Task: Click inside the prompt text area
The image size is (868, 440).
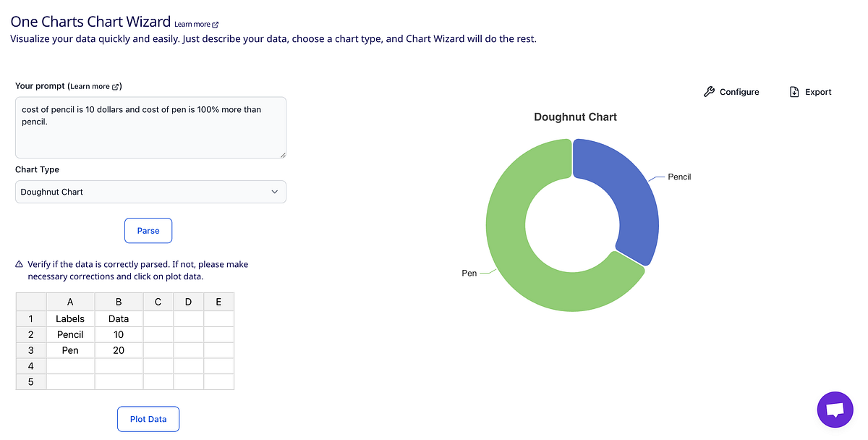Action: 150,127
